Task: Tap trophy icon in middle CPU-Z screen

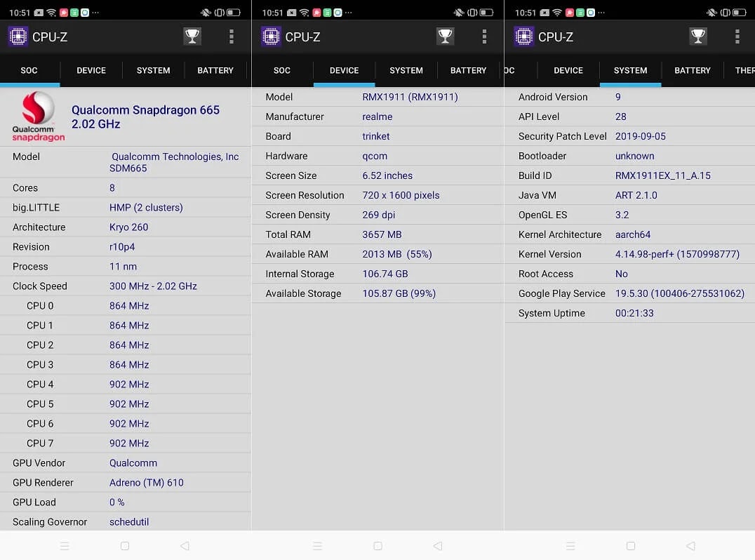Action: (445, 36)
